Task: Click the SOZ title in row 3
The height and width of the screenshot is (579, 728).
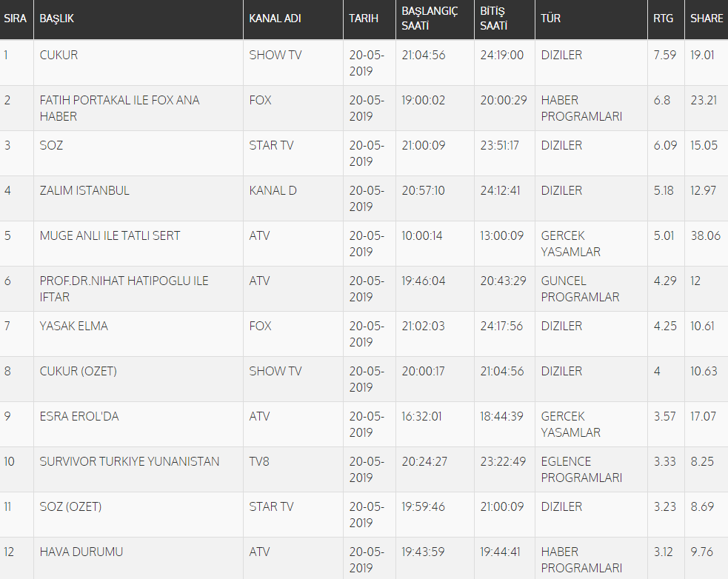Action: coord(51,145)
